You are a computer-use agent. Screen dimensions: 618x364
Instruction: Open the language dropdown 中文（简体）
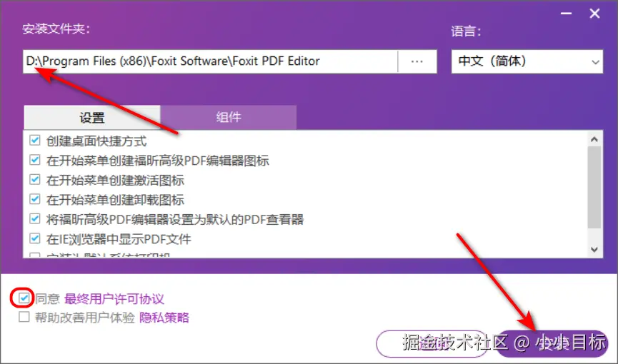click(527, 61)
